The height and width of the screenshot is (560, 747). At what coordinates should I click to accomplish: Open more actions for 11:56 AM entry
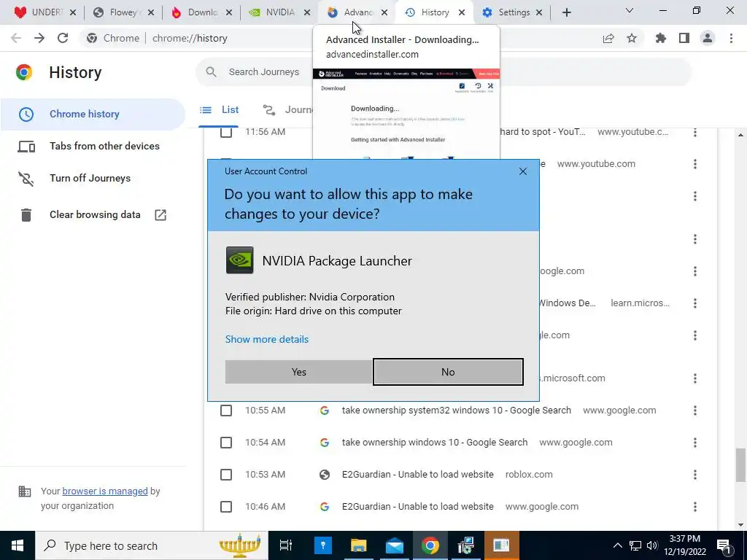[x=695, y=133]
